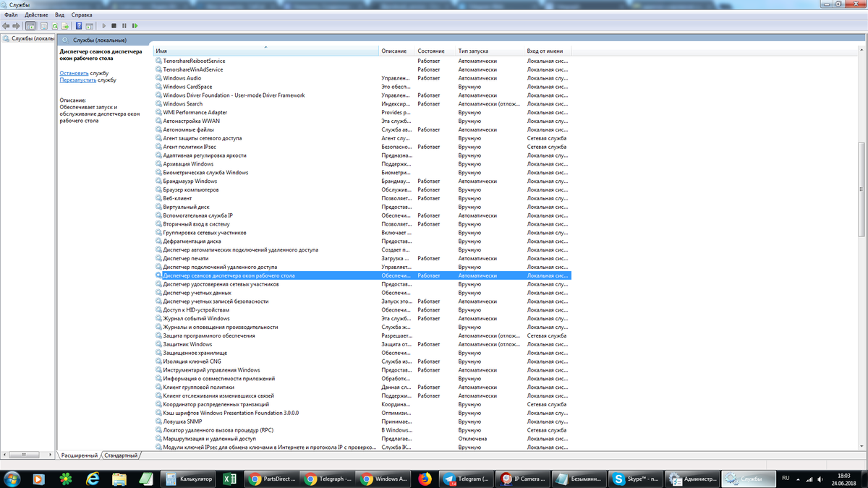Screen dimensions: 868x488
Task: Select Маршрутизация и удаленный доступ service
Action: pyautogui.click(x=362, y=438)
